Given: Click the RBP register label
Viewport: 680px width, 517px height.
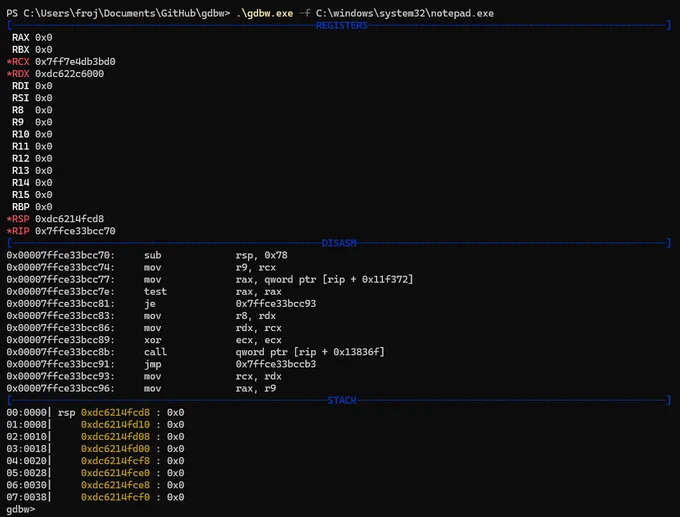Looking at the screenshot, I should [x=20, y=207].
